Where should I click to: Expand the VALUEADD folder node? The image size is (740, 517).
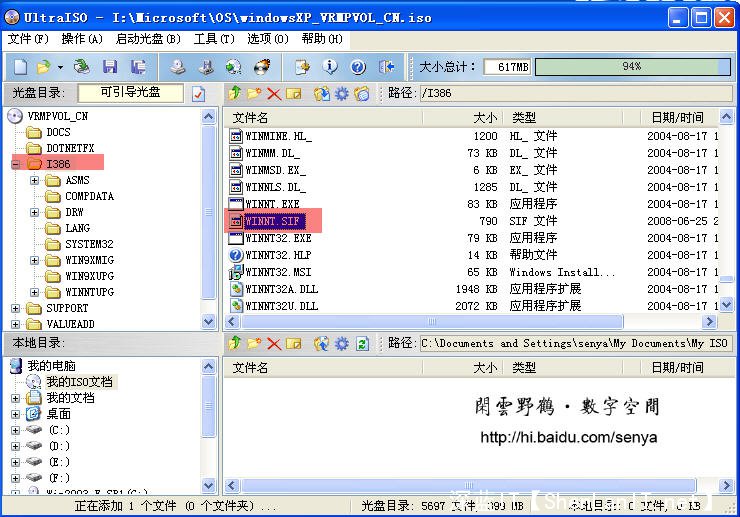click(16, 325)
